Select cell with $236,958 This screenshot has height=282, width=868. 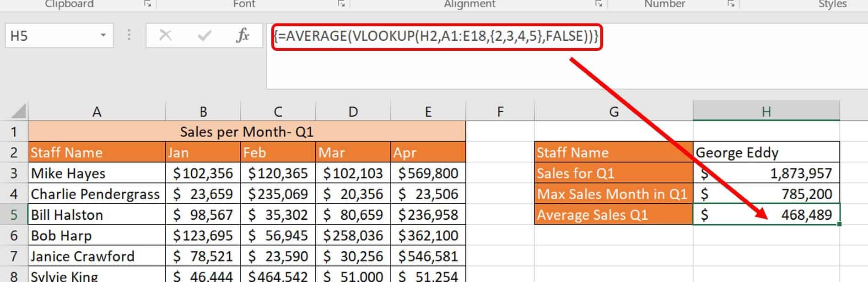[x=428, y=214]
